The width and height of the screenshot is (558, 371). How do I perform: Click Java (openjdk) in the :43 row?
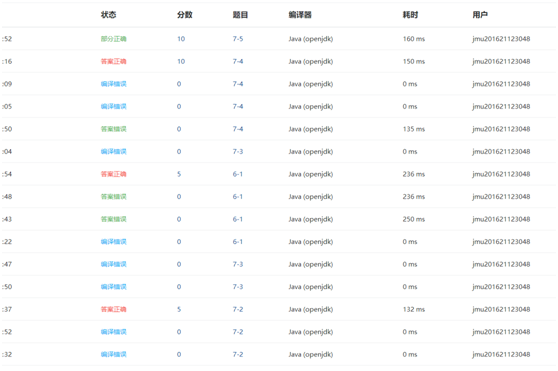[311, 219]
